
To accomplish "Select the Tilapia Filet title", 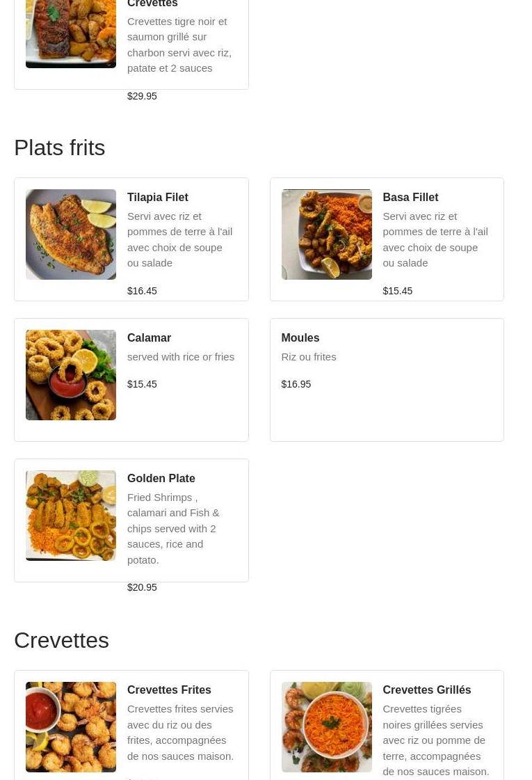I will coord(157,198).
